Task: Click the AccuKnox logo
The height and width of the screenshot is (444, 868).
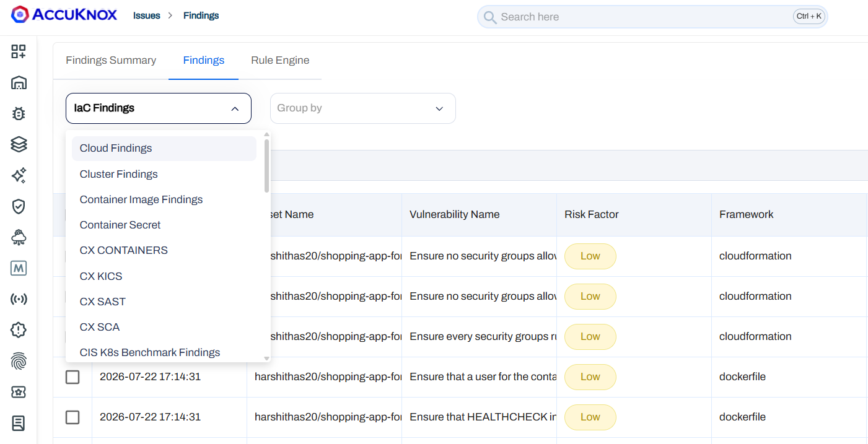Action: pos(64,15)
